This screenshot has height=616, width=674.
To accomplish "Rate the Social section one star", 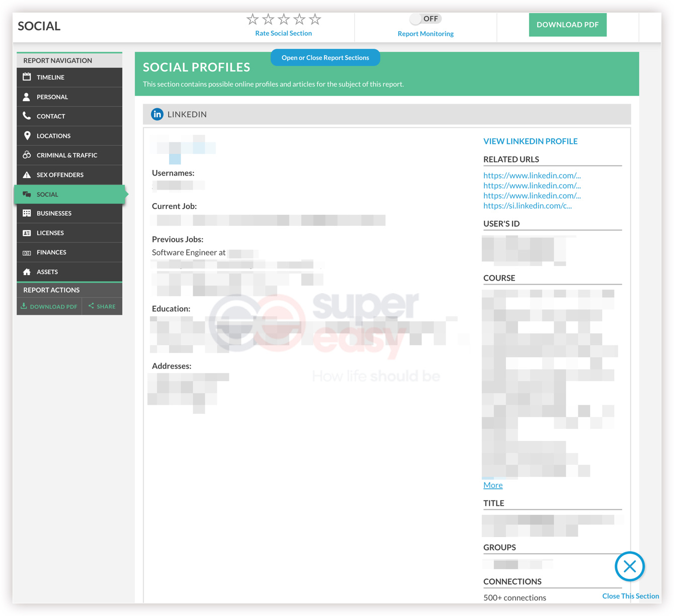I will pyautogui.click(x=252, y=19).
